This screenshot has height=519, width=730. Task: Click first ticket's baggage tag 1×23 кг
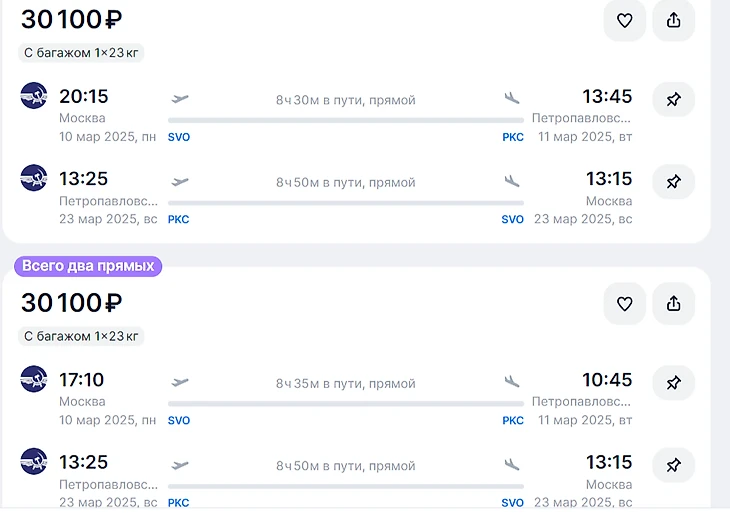click(x=82, y=52)
